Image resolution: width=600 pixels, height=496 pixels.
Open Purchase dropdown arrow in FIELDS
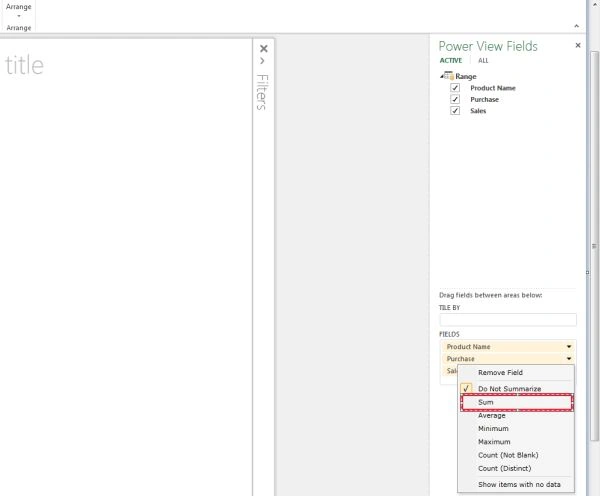tap(569, 359)
